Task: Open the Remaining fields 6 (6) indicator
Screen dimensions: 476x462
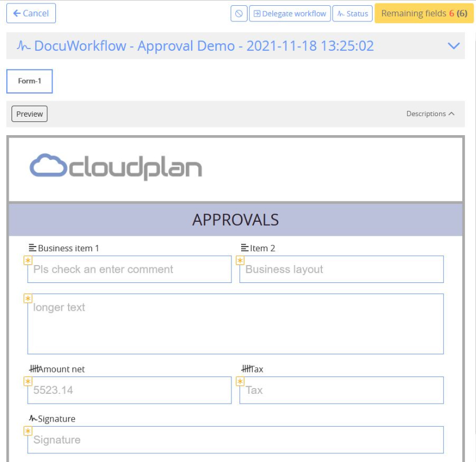Action: 424,13
